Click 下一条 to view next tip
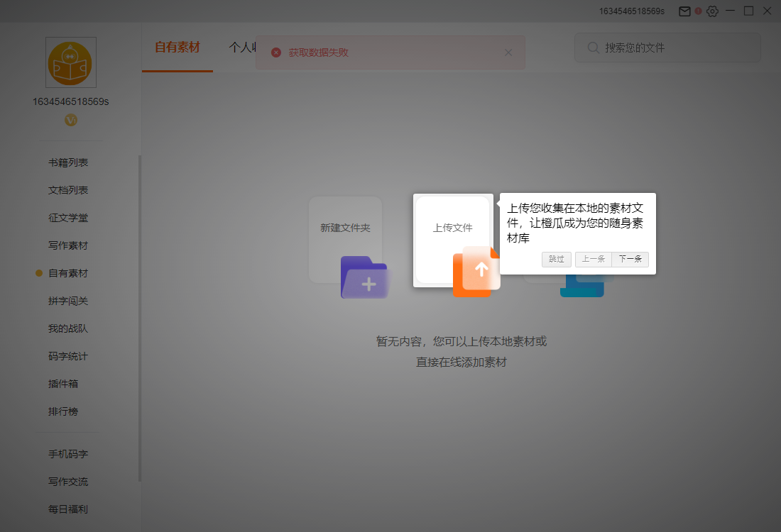This screenshot has height=532, width=781. point(630,259)
